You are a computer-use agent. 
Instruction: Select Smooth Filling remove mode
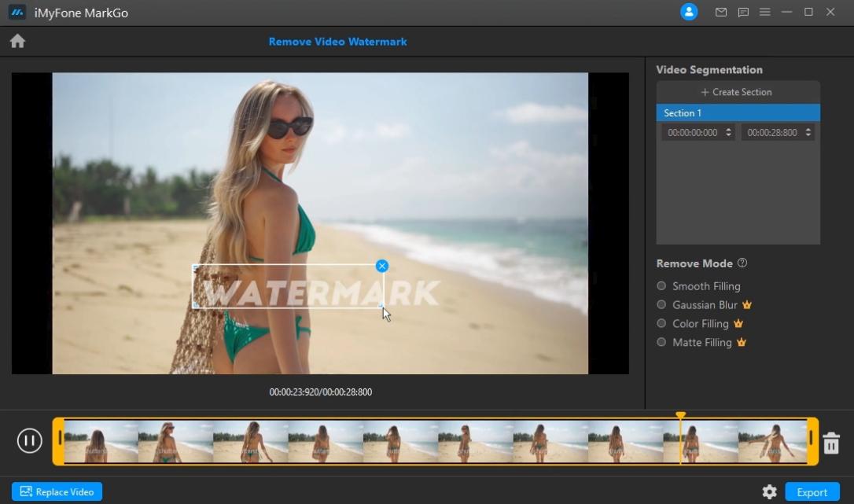[x=661, y=286]
